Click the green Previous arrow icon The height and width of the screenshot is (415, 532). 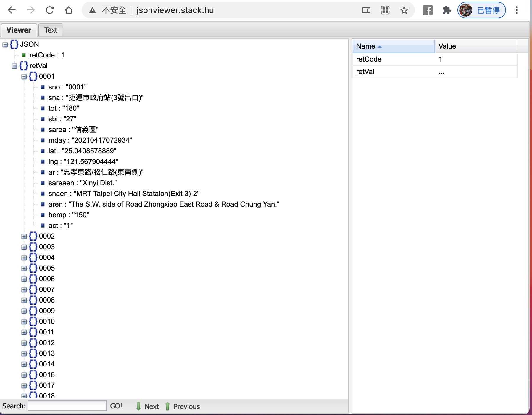(x=167, y=406)
